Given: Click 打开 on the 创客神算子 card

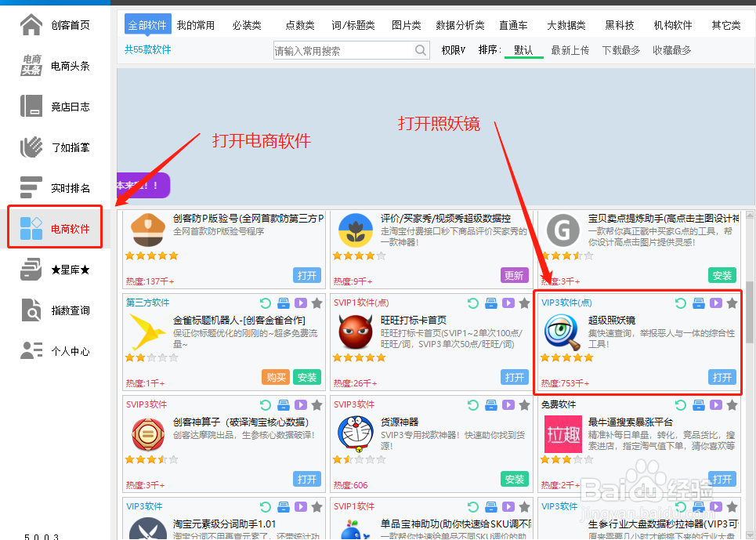Looking at the screenshot, I should [x=307, y=479].
